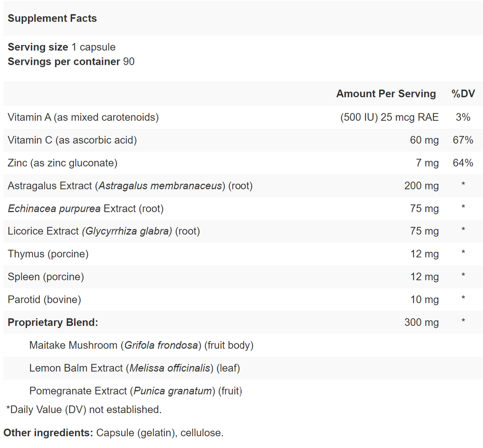Select the Vitamin A mixed carotenoids row label
Screen dimensions: 483x448
[83, 117]
